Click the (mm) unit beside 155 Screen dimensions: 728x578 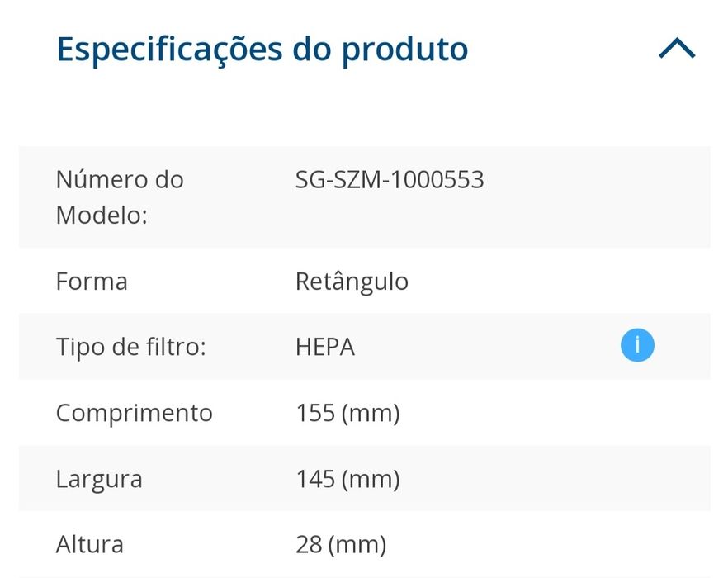(x=370, y=413)
